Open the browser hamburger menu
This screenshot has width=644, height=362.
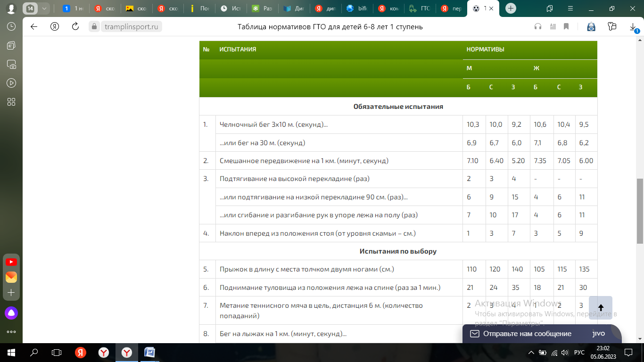point(571,8)
